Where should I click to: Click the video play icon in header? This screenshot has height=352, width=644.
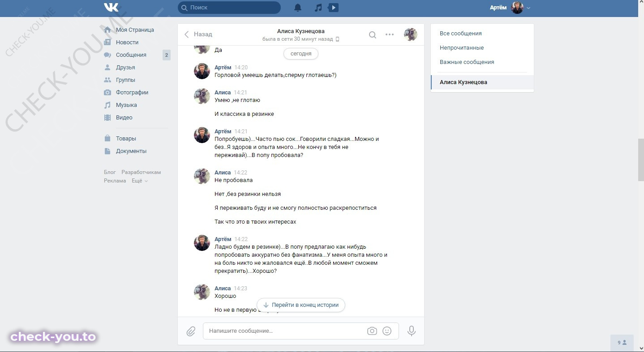(x=333, y=8)
